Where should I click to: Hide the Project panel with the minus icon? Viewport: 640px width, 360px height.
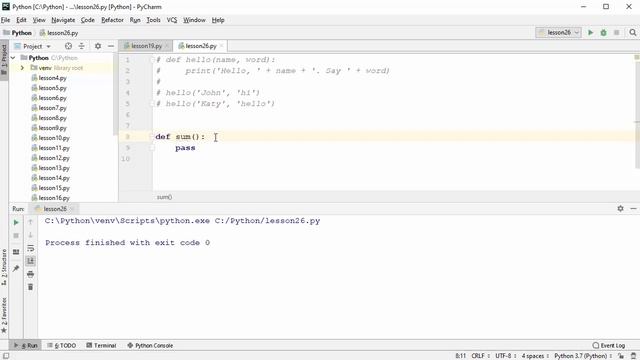point(111,46)
